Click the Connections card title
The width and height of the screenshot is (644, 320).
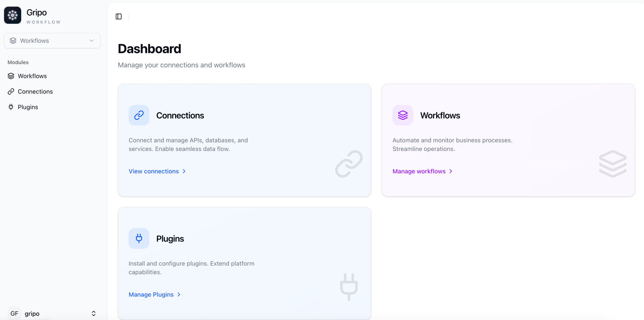coord(180,116)
